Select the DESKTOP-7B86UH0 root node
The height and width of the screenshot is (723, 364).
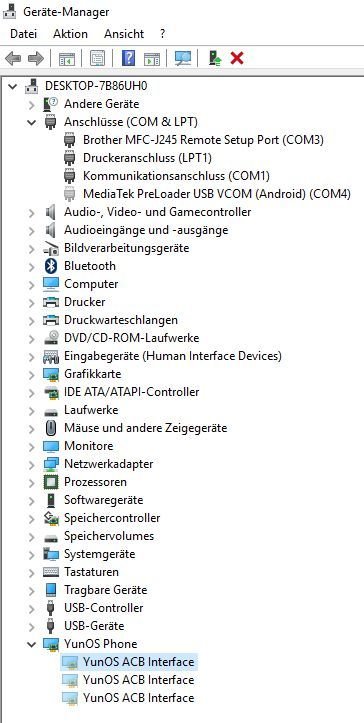[96, 86]
